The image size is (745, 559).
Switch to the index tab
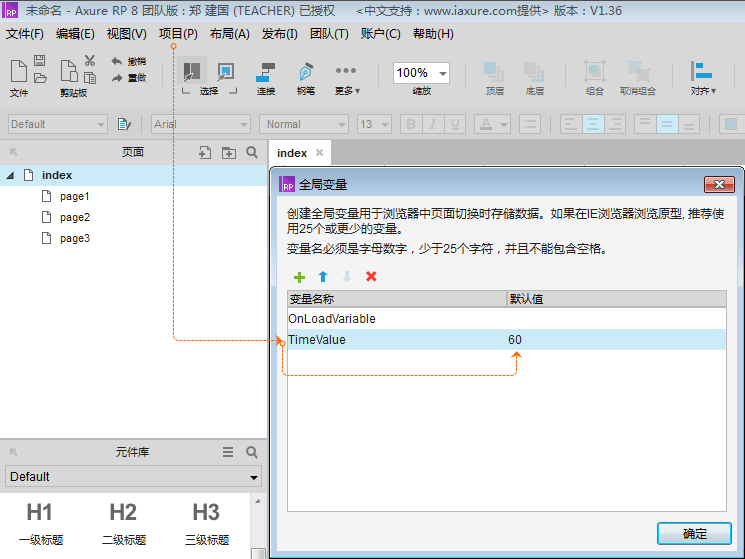pos(292,153)
